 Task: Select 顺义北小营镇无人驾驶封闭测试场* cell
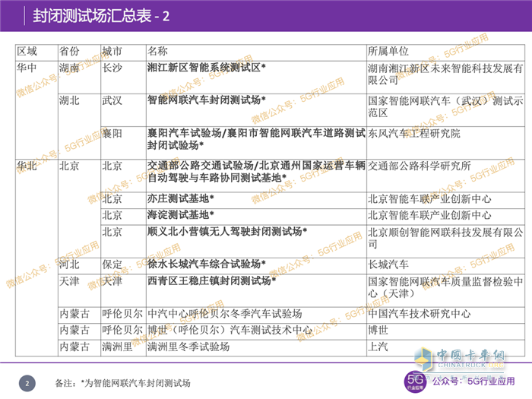click(x=257, y=241)
